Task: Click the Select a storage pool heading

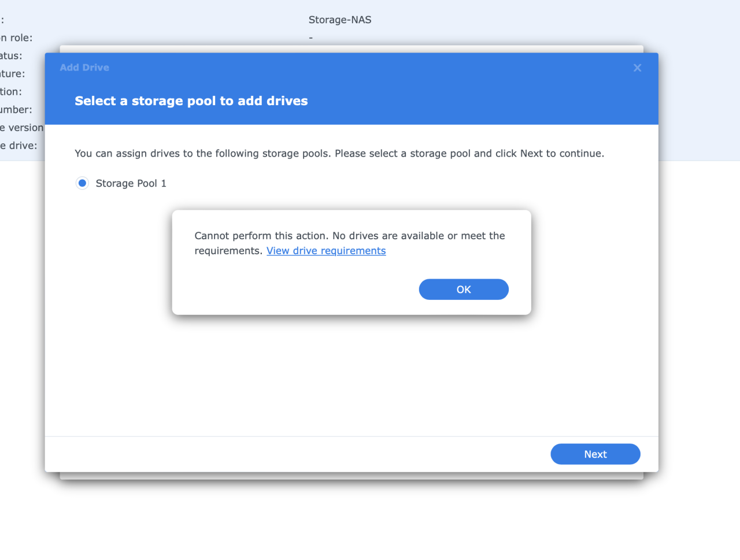Action: click(x=191, y=101)
